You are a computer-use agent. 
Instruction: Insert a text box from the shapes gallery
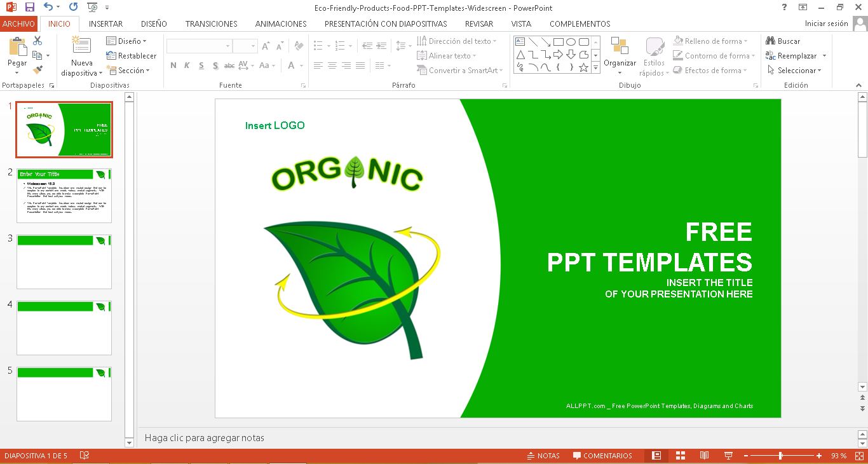[520, 42]
